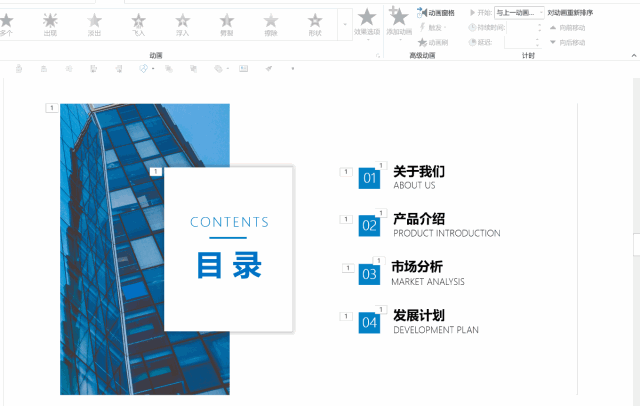Viewport: 640px width, 406px height.
Task: Click the animation tag on CONTENTS card
Action: (156, 172)
